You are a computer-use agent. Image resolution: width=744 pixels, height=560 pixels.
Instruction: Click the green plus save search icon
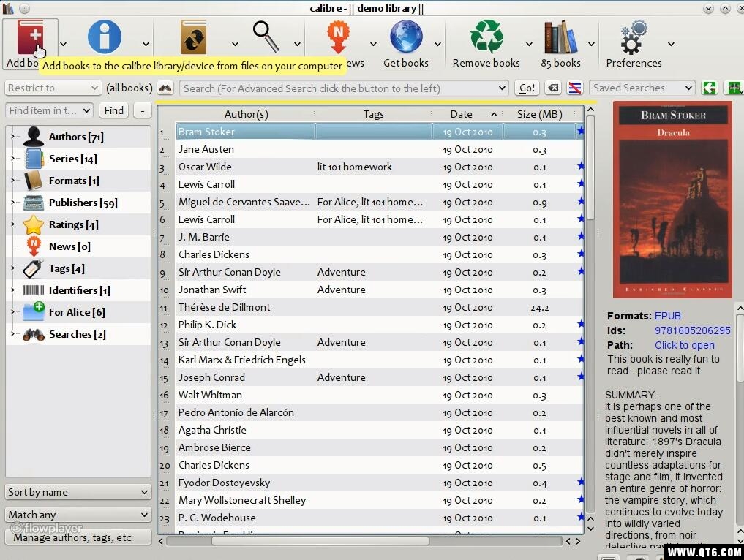[734, 88]
